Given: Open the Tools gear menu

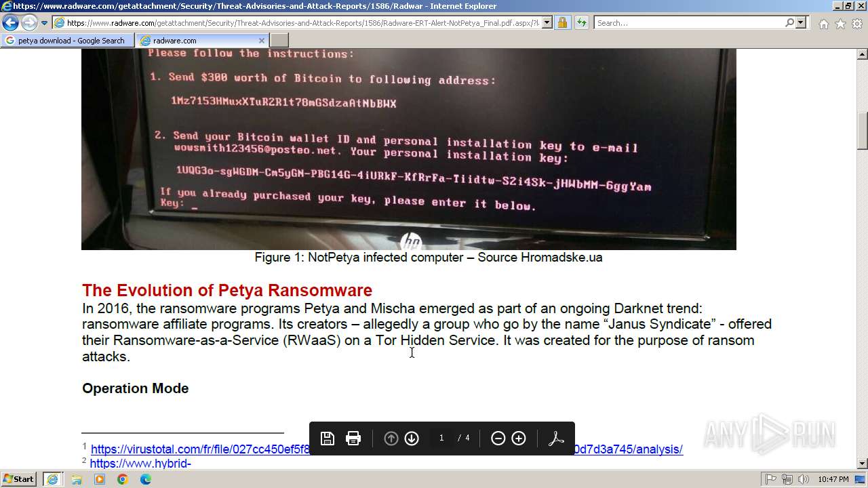Looking at the screenshot, I should pos(856,24).
